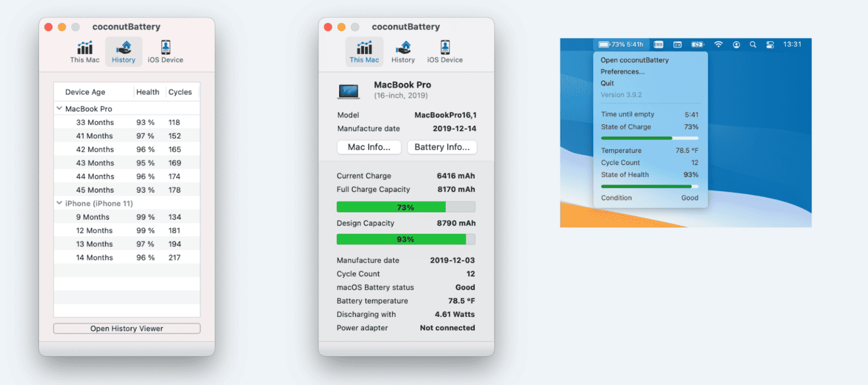
Task: Click the coconutBattery 73% 5:41h menu bar item
Action: tap(621, 44)
